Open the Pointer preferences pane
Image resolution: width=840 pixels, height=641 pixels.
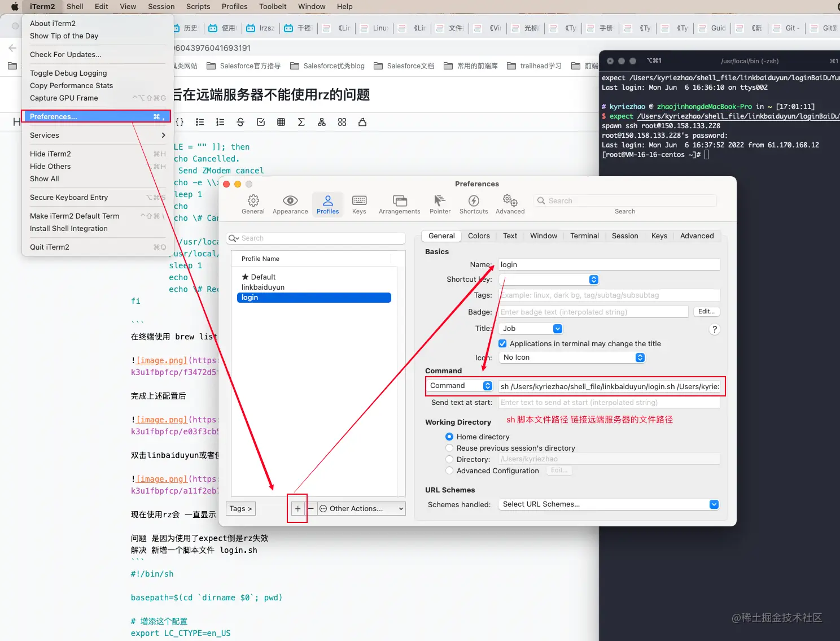440,204
